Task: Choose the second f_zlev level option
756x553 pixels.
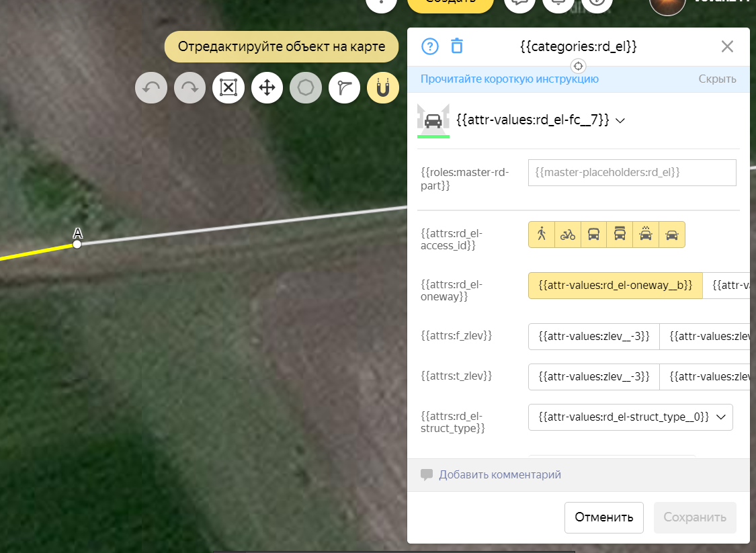Action: 705,337
